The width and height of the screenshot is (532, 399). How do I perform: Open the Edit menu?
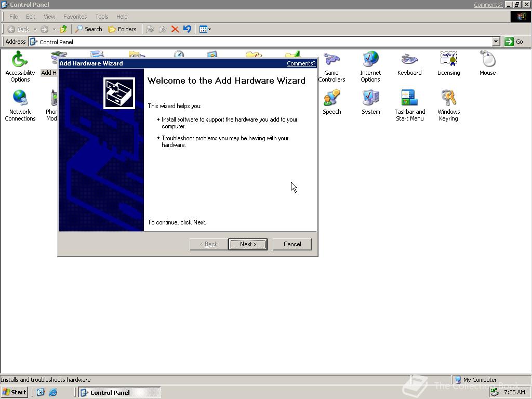31,17
